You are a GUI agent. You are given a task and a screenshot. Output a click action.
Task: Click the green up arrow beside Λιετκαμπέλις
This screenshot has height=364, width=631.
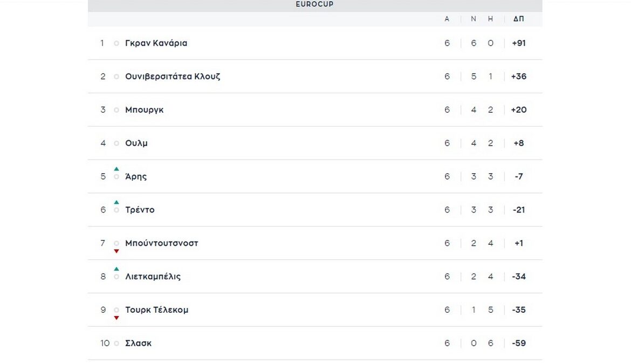tap(116, 269)
